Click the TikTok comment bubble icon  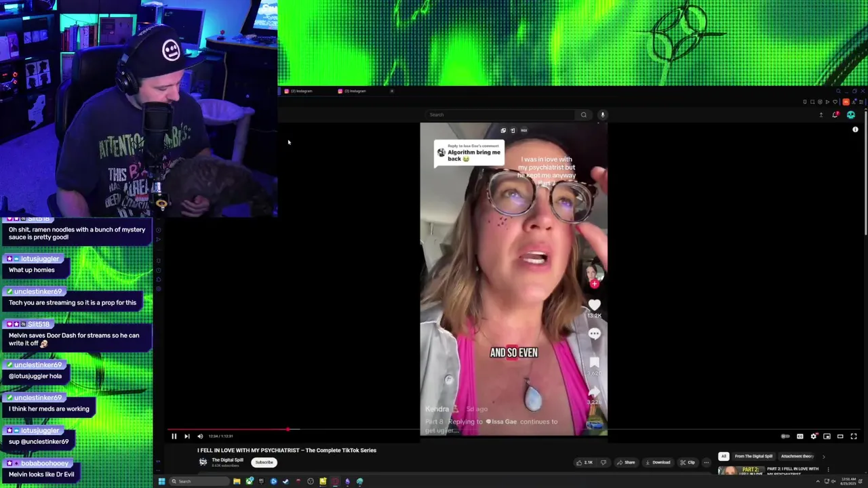[x=595, y=333]
